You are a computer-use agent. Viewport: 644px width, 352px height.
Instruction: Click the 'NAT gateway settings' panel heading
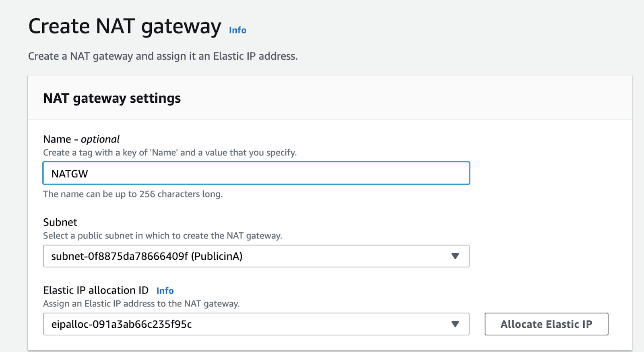[112, 98]
